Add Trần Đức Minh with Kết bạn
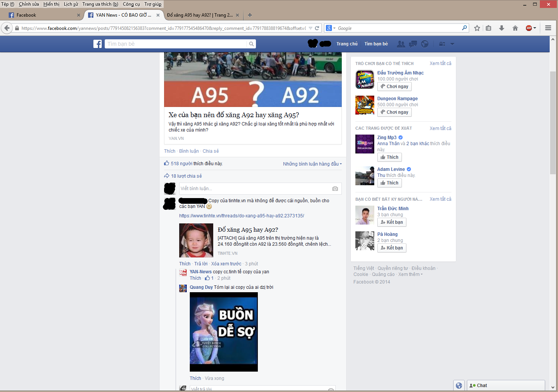Image resolution: width=558 pixels, height=392 pixels. tap(392, 222)
